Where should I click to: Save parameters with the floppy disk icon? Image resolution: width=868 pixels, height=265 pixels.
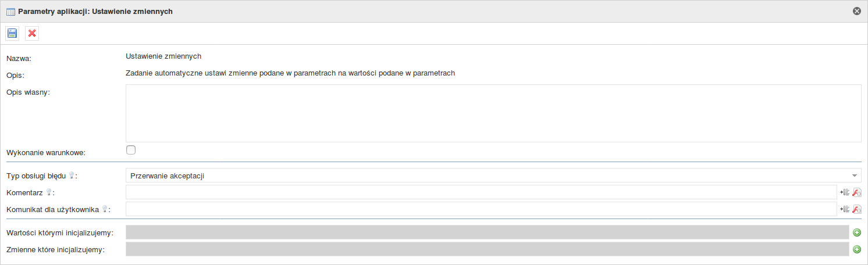point(12,33)
